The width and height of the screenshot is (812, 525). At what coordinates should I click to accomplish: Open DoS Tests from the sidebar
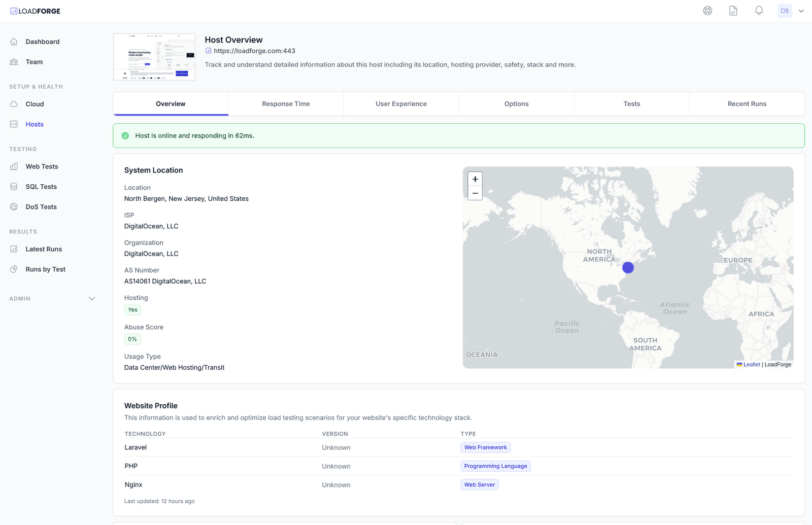coord(41,206)
